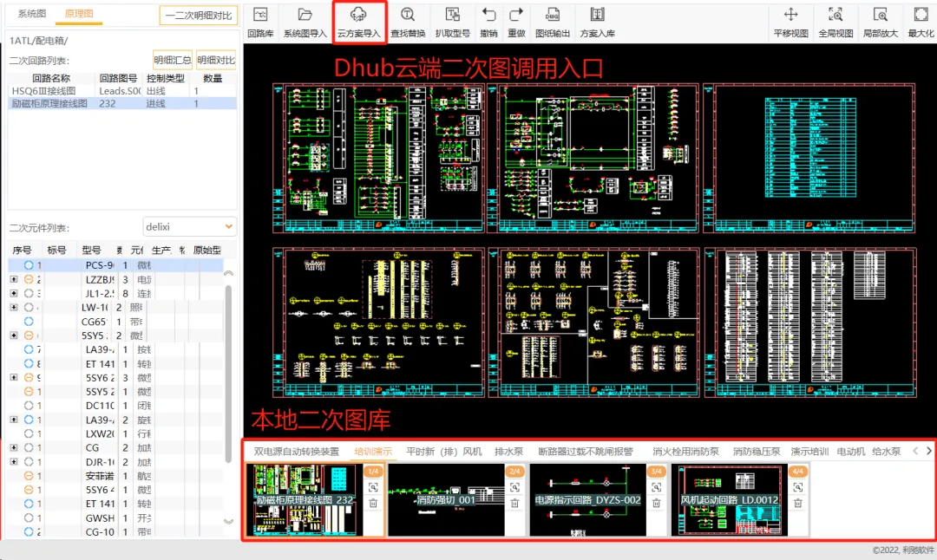The image size is (937, 560).
Task: Open the 消火栓用消防泵 tab
Action: tap(685, 452)
